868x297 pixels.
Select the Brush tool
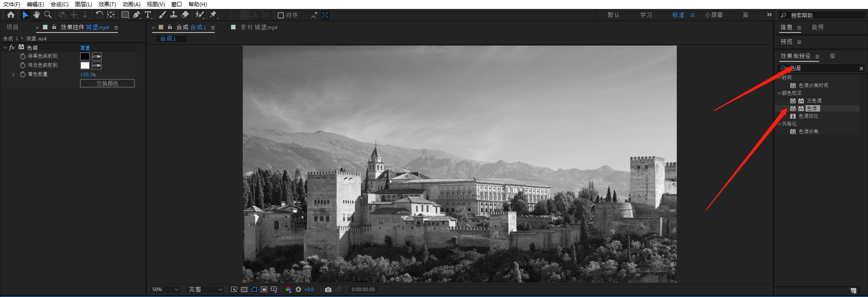pyautogui.click(x=162, y=15)
